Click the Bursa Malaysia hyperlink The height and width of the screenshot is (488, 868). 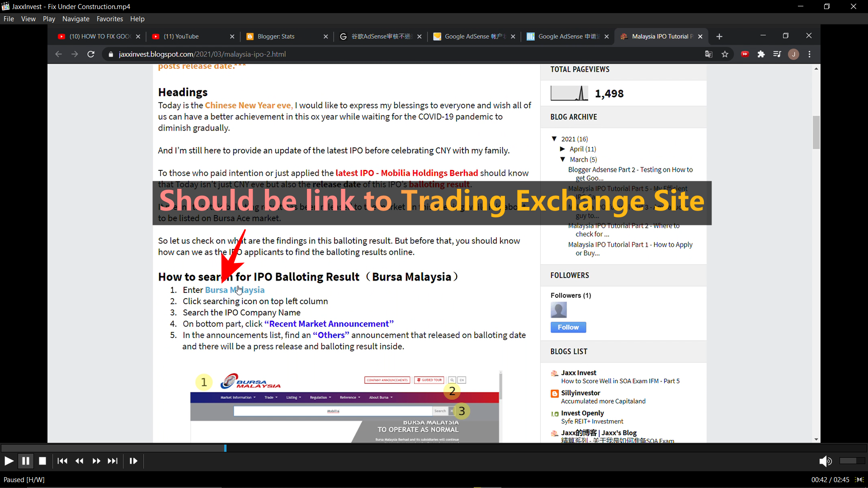pyautogui.click(x=235, y=290)
